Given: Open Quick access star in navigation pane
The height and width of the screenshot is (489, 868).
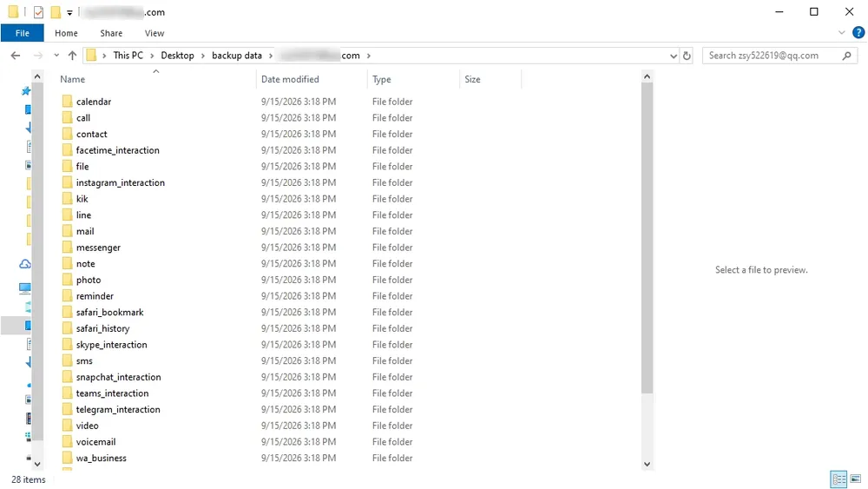Looking at the screenshot, I should pyautogui.click(x=25, y=91).
